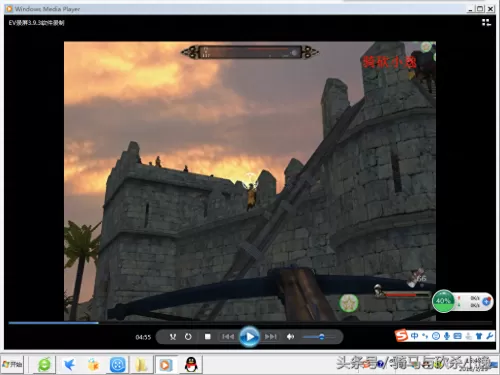Mute the player volume
This screenshot has width=500, height=375.
point(290,337)
